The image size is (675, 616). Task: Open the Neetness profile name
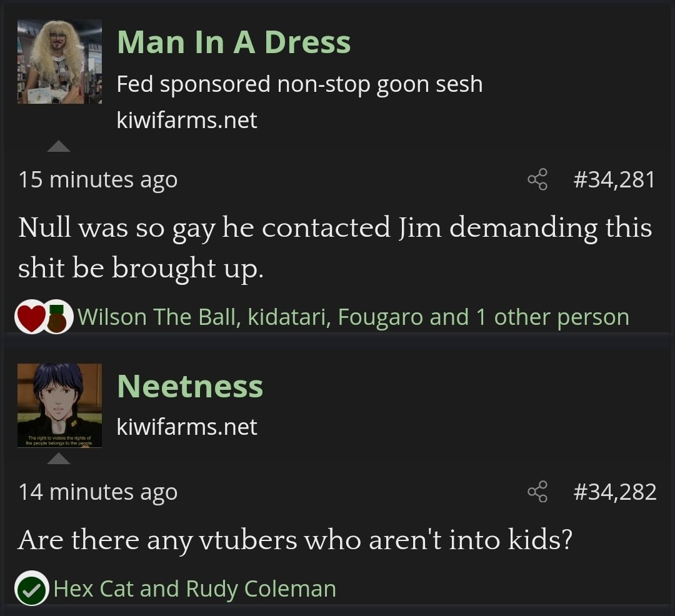click(x=190, y=386)
